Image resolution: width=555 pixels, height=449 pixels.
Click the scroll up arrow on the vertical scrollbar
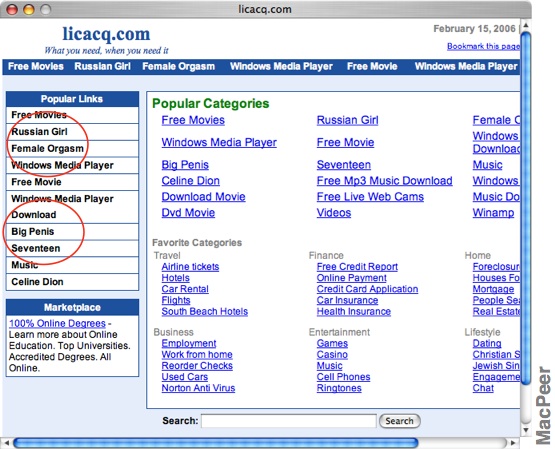tap(526, 25)
